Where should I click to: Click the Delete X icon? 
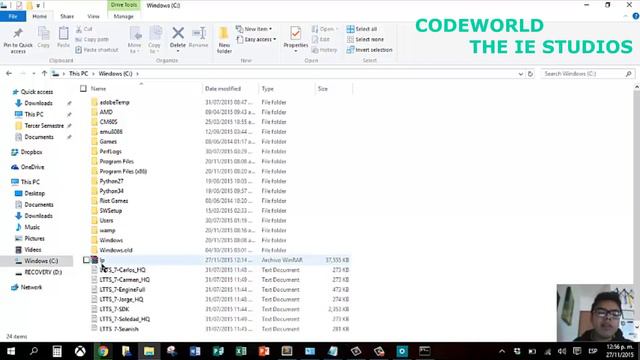click(x=178, y=33)
